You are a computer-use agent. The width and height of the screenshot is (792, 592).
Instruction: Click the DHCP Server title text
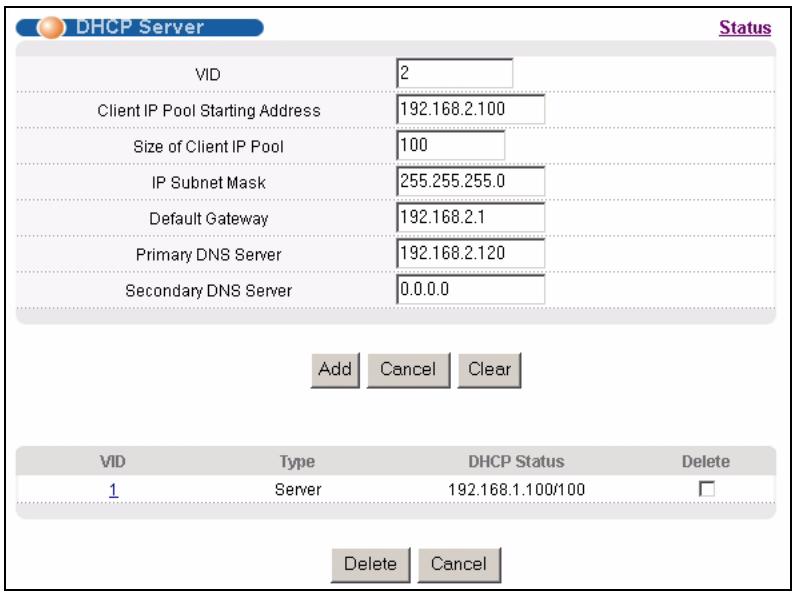tap(139, 27)
